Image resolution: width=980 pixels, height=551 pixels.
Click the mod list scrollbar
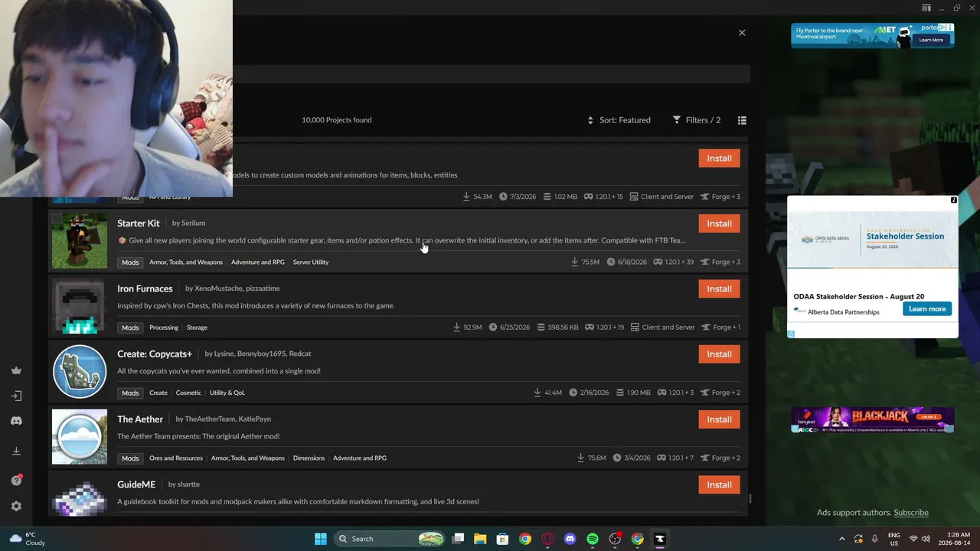(750, 498)
